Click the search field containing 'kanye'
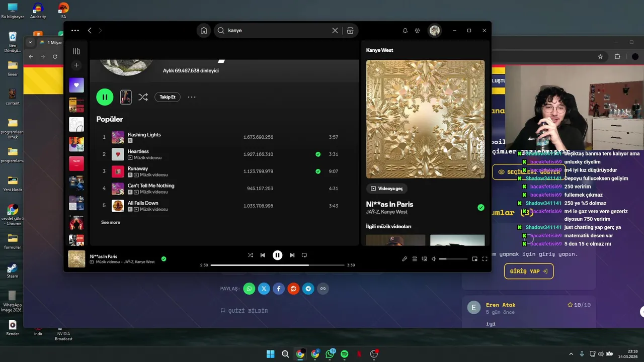The width and height of the screenshot is (644, 362). tap(278, 31)
